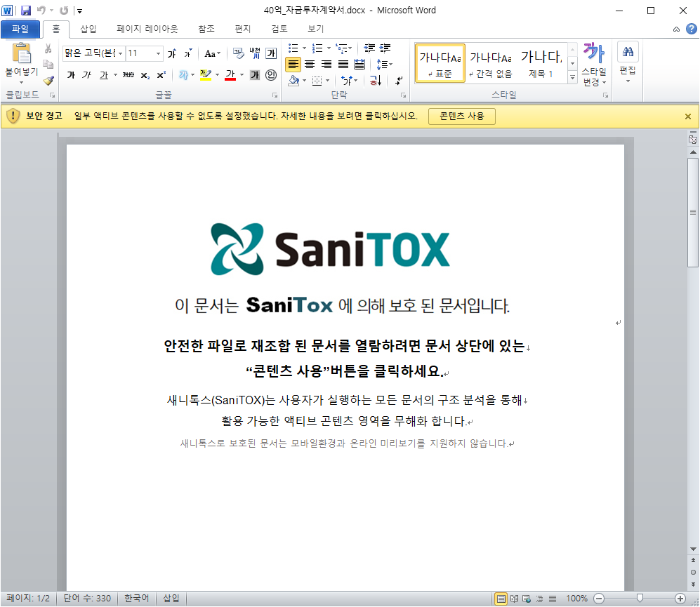Apply the 간격 없음 style
Screen dimensions: 700x607
[x=491, y=63]
